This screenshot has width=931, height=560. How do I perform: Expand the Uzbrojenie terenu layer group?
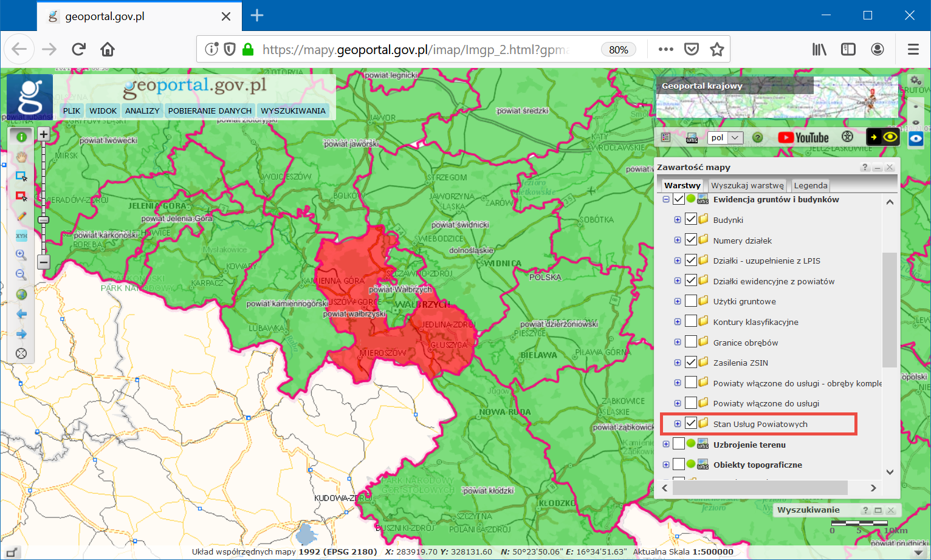(666, 444)
